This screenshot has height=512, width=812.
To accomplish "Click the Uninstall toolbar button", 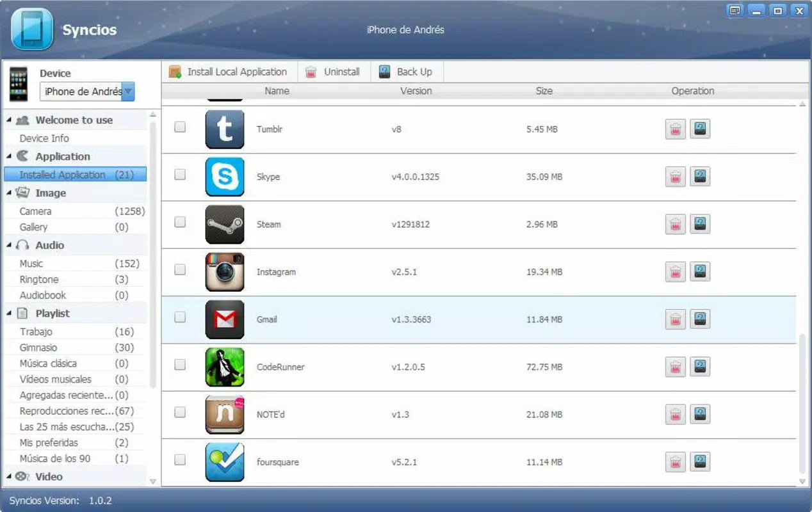I will tap(333, 72).
